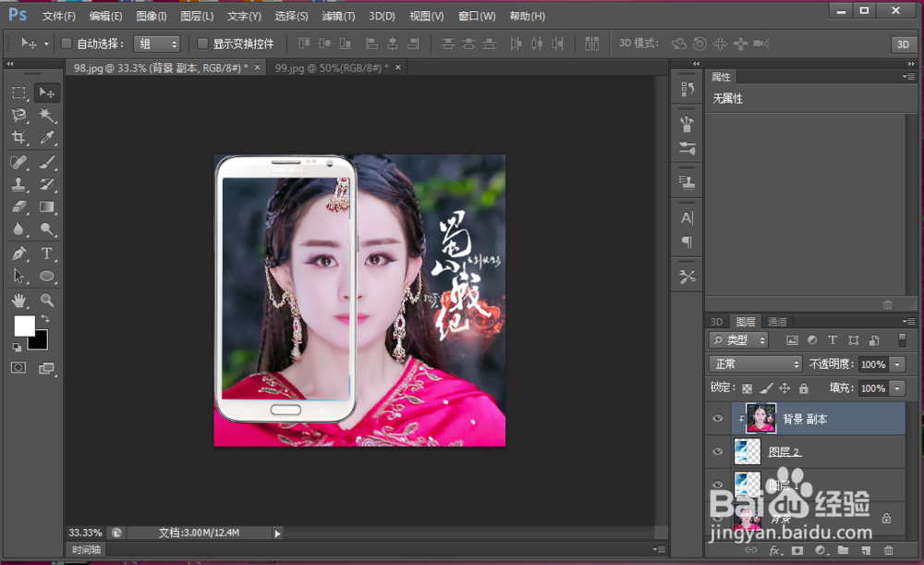Viewport: 924px width, 565px height.
Task: Select the Lasso tool
Action: point(18,115)
